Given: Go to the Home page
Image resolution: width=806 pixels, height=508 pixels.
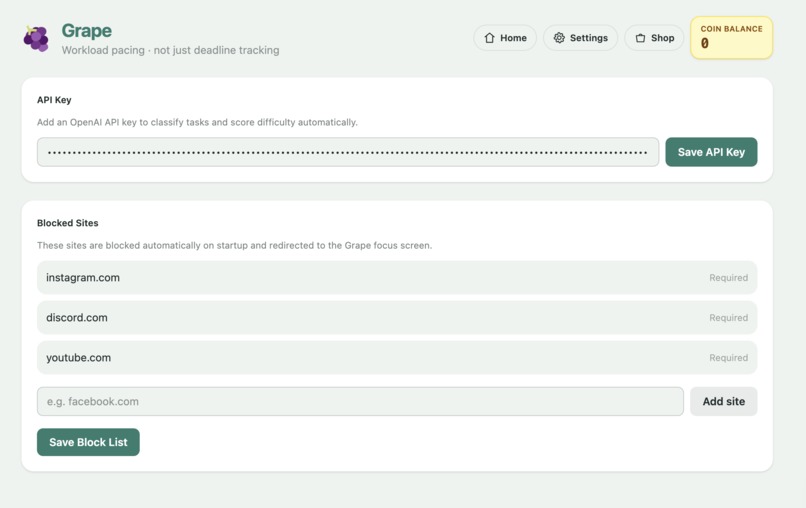Looking at the screenshot, I should [x=505, y=38].
